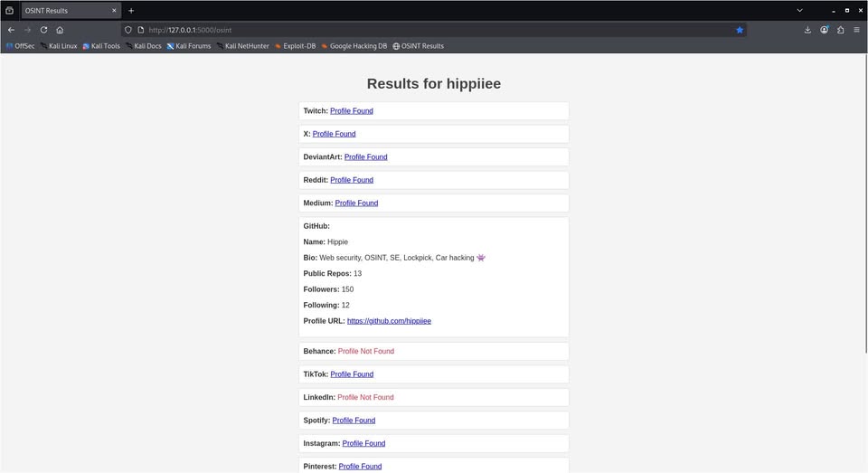
Task: Open the extensions puzzle icon
Action: pos(840,30)
